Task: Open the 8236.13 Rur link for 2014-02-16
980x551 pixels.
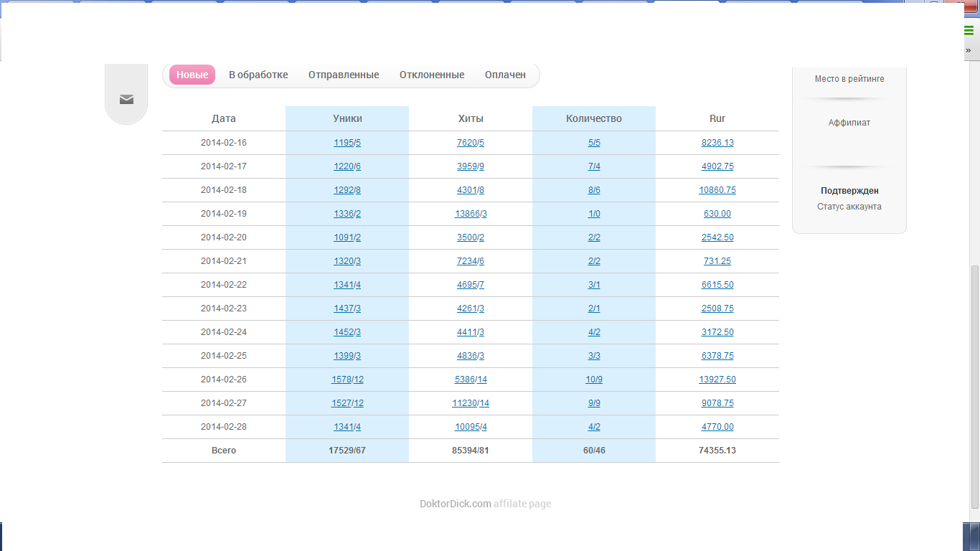Action: point(717,143)
